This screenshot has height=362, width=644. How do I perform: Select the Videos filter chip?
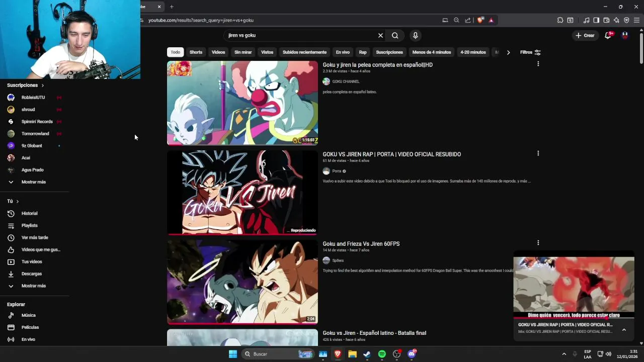(218, 52)
